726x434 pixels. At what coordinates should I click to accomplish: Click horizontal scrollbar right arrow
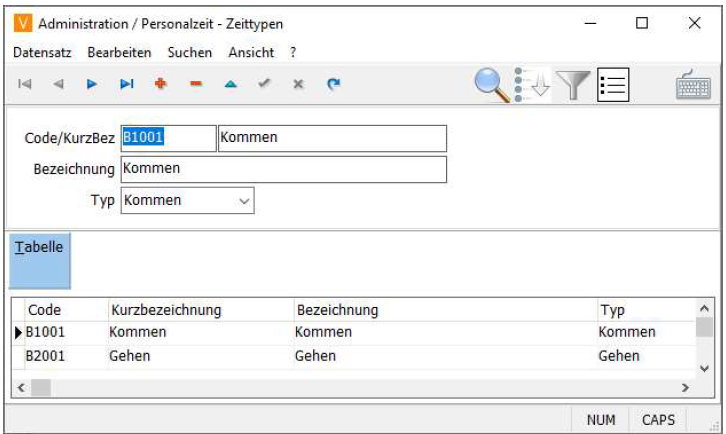click(x=685, y=388)
